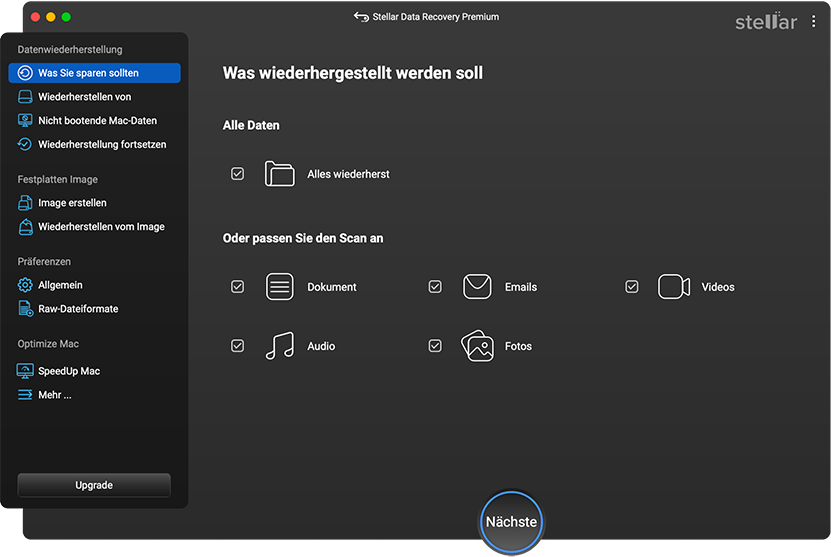831x557 pixels.
Task: Click the Dokument file type icon
Action: pos(279,287)
